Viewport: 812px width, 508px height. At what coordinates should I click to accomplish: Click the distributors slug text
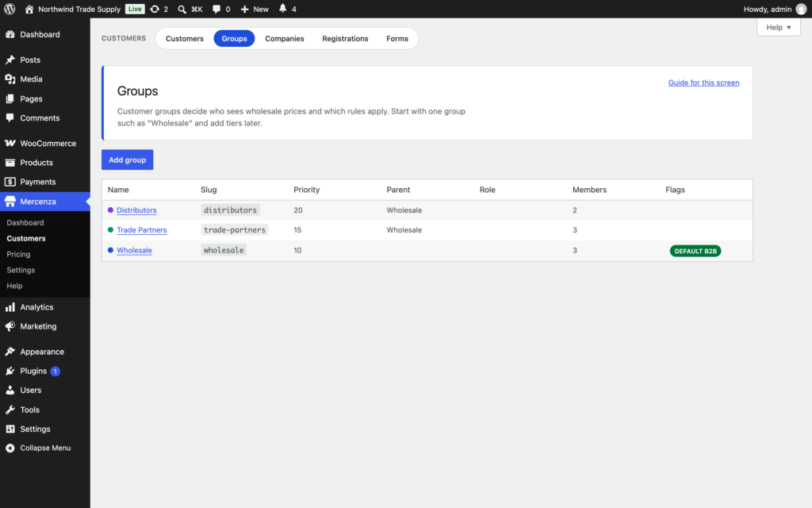[x=230, y=210]
